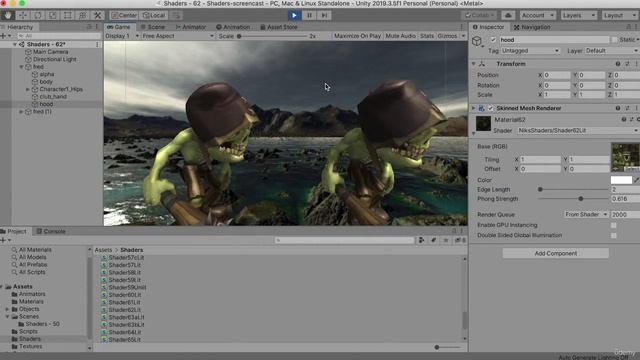Viewport: 640px width, 360px height.
Task: Select the Rotate tool
Action: tap(38, 15)
